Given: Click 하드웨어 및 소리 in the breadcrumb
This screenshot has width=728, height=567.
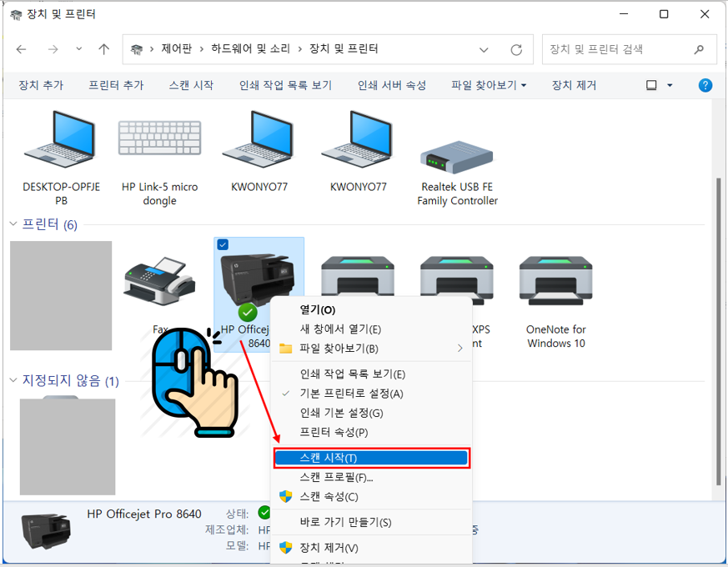Looking at the screenshot, I should (251, 48).
